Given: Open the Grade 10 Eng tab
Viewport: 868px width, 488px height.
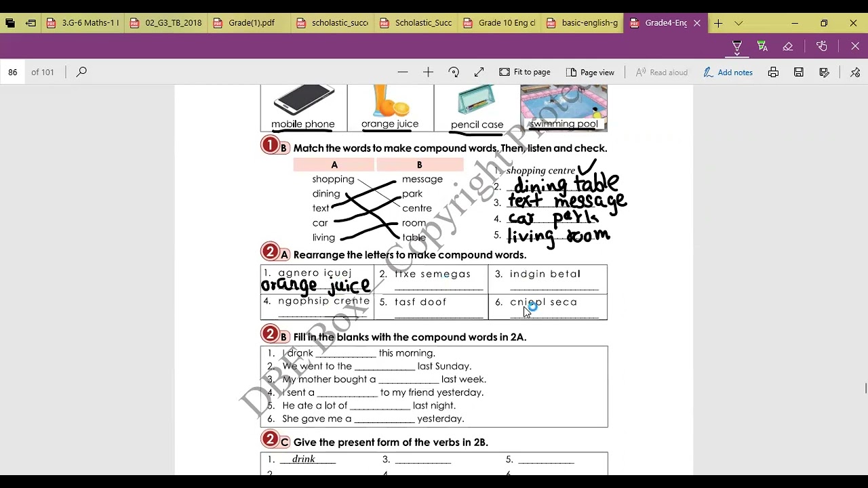Looking at the screenshot, I should (500, 23).
